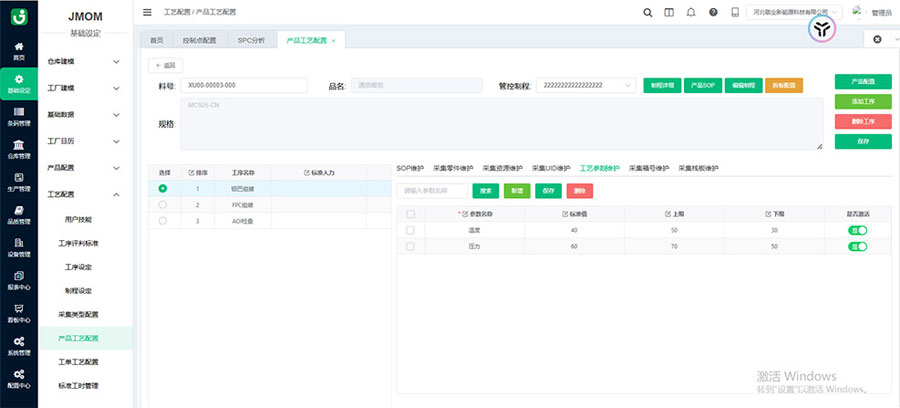
Task: Open notifications with the bell icon
Action: [x=691, y=12]
